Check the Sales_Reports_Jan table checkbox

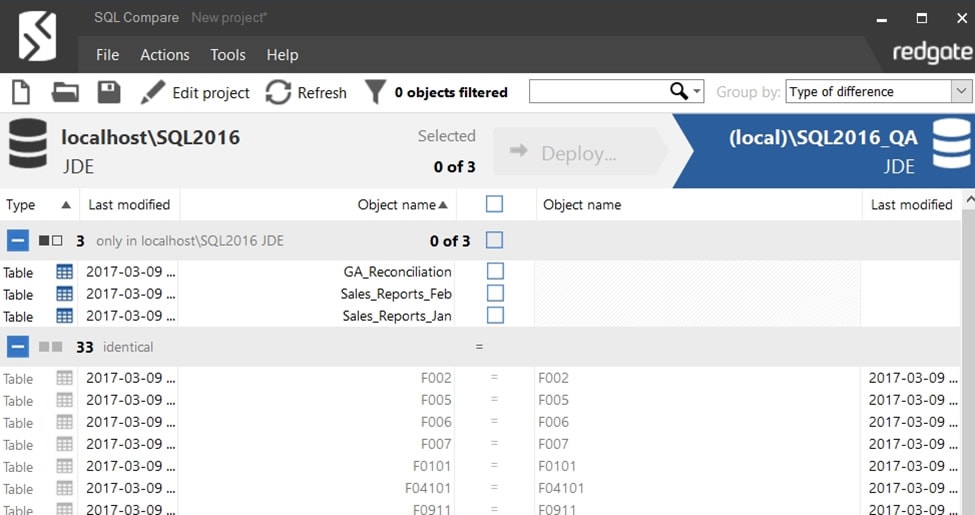point(495,315)
